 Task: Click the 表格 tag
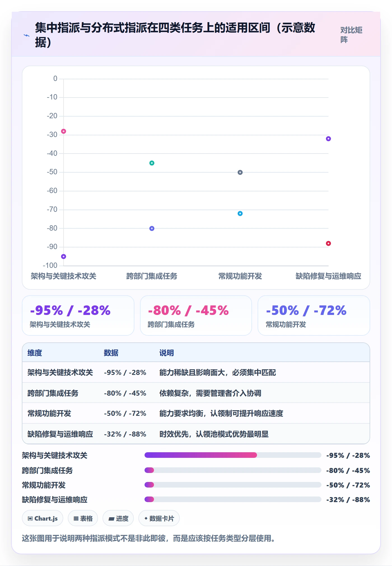83,518
